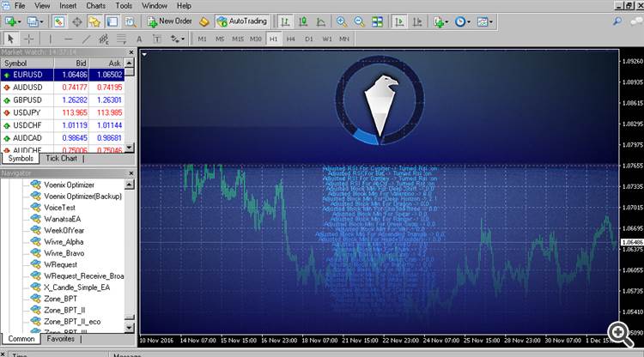Switch chart timeframe to M1
This screenshot has width=644, height=357.
[x=202, y=39]
